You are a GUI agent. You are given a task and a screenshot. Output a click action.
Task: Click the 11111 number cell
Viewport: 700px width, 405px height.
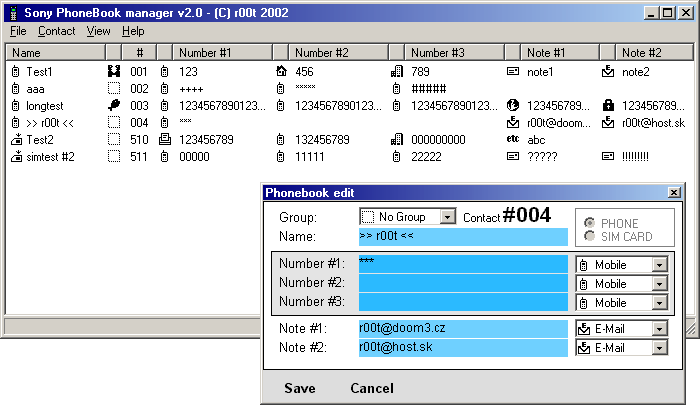coord(309,157)
